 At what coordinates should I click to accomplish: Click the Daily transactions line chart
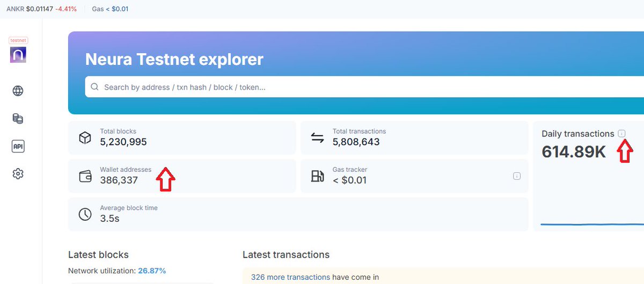(592, 223)
